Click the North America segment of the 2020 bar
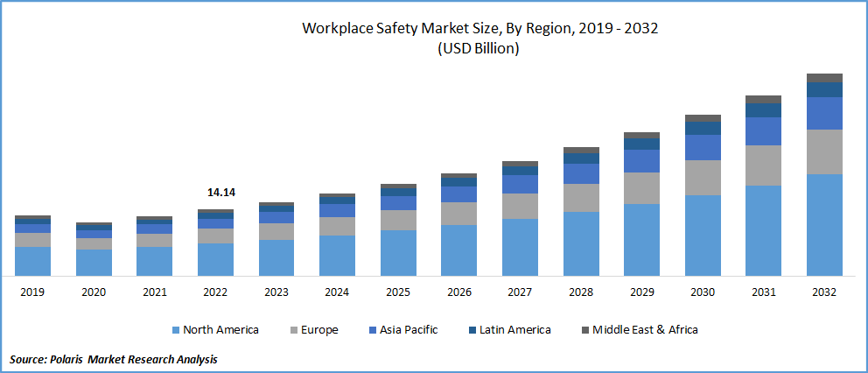868x373 pixels. [x=94, y=263]
